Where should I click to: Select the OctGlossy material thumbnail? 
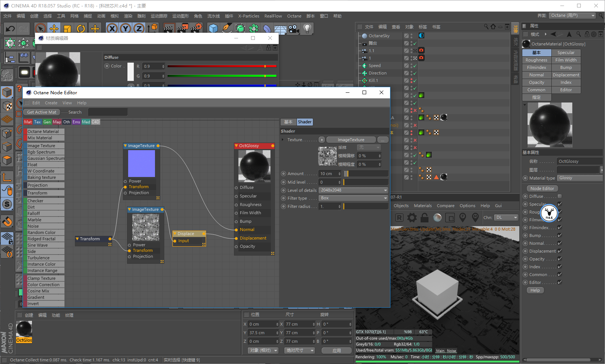tap(24, 329)
